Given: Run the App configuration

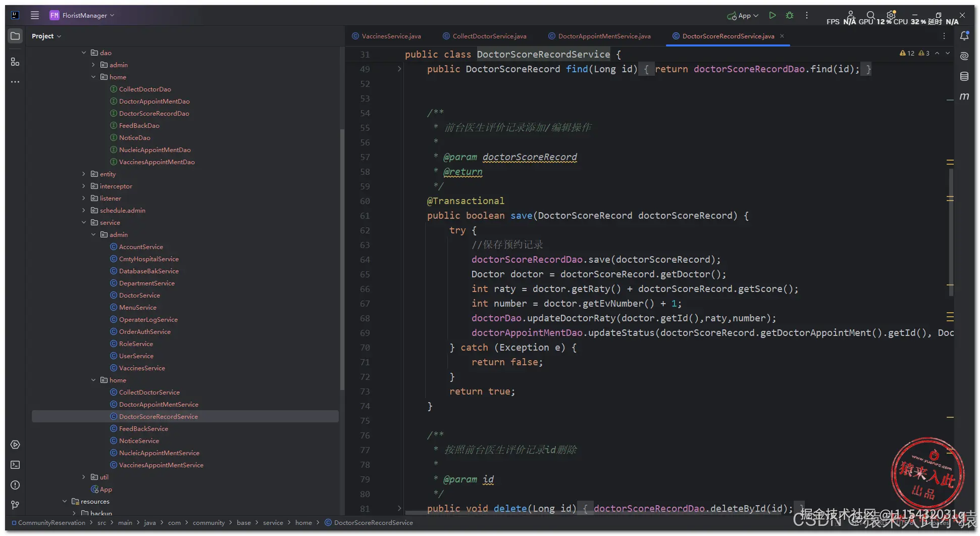Looking at the screenshot, I should click(772, 15).
